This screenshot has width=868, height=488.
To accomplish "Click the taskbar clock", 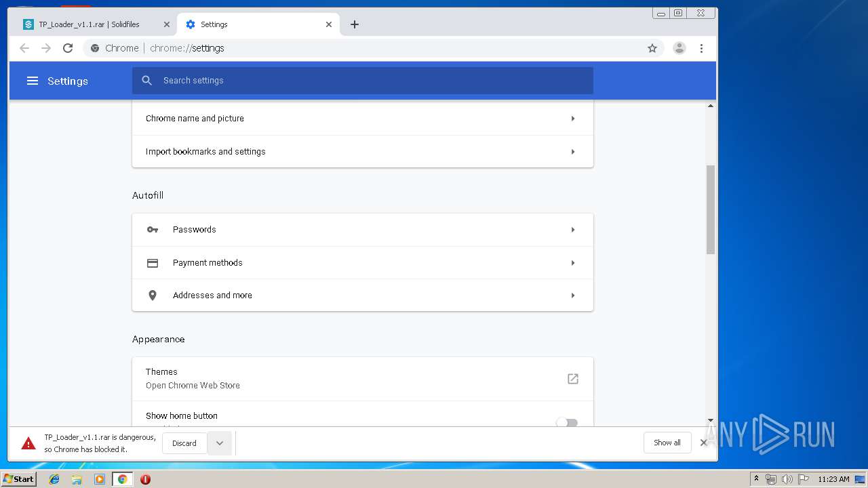I will [x=833, y=479].
